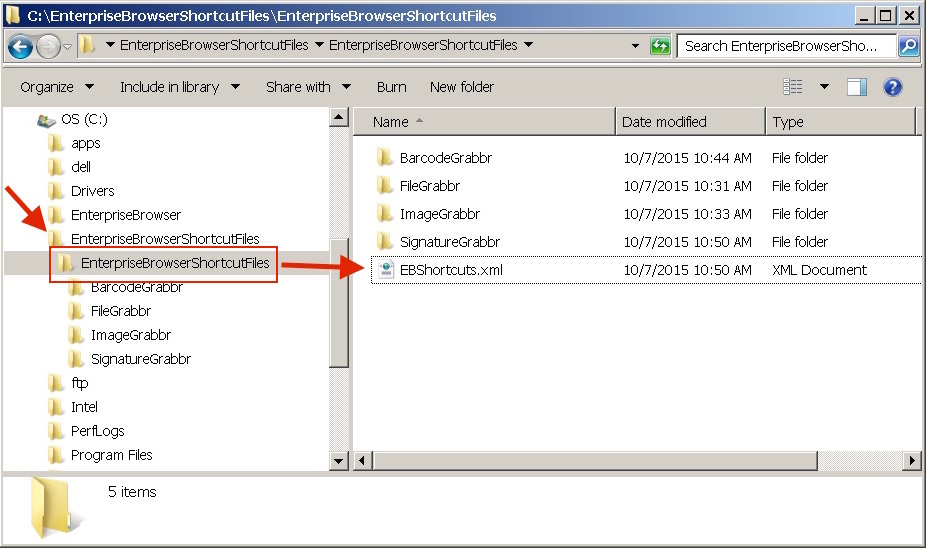Open view options dropdown arrow
The height and width of the screenshot is (550, 927).
click(x=824, y=87)
